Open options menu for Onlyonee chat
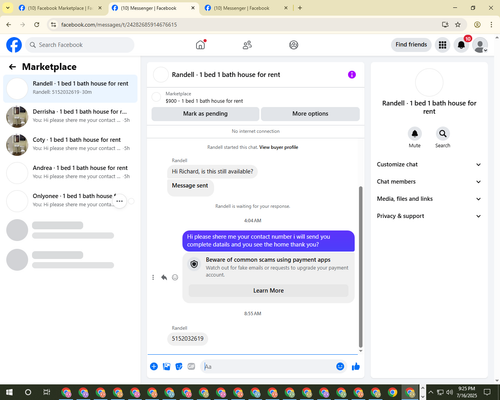500x400 pixels. click(120, 201)
